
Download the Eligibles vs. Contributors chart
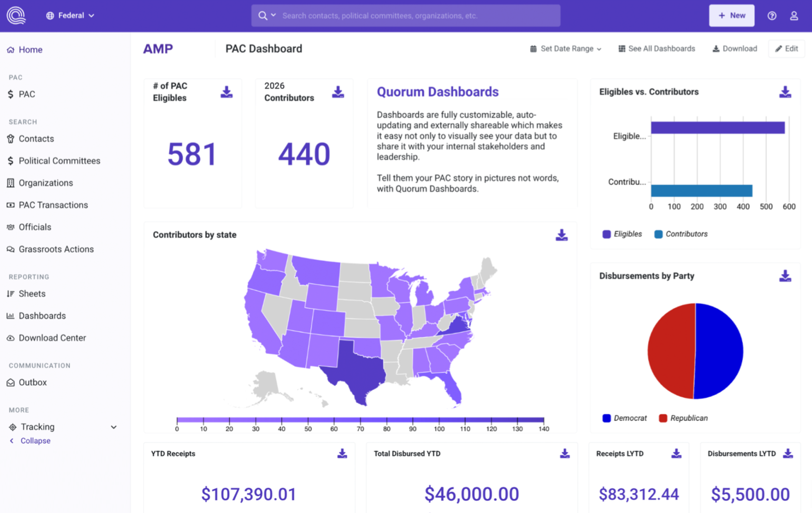(x=785, y=92)
